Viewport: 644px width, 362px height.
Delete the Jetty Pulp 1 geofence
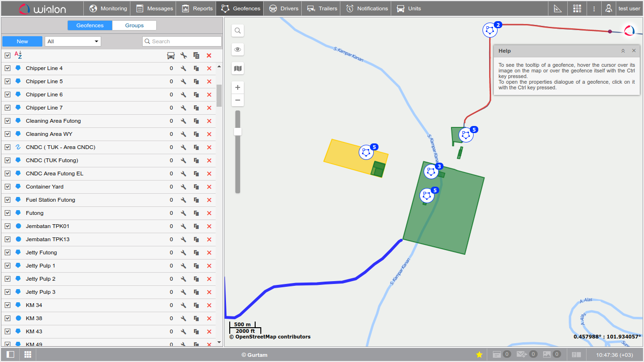(x=209, y=266)
